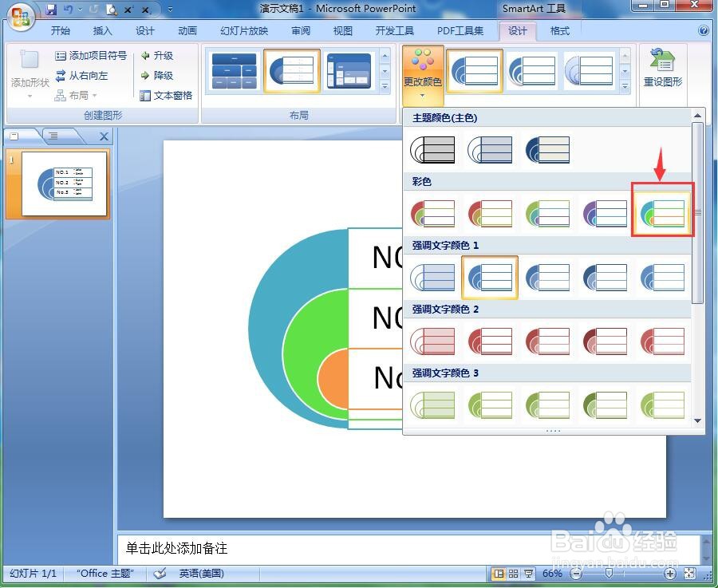
Task: Click 升级 promote button
Action: pyautogui.click(x=157, y=56)
